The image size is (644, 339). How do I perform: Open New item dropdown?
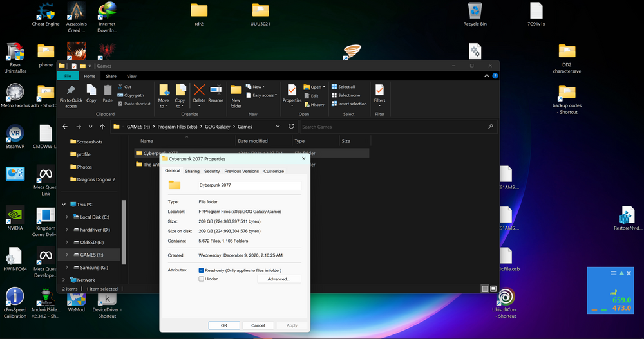click(x=256, y=87)
